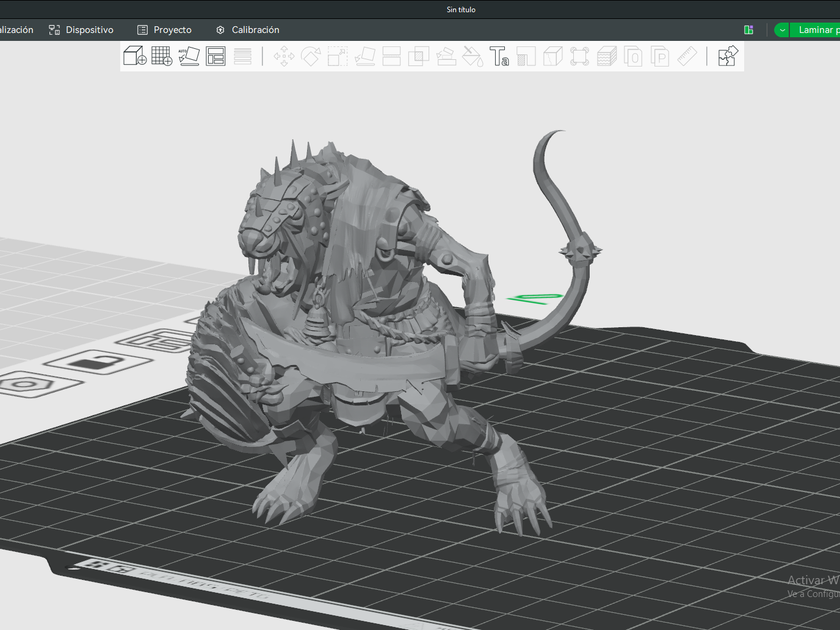The height and width of the screenshot is (630, 840).
Task: Expand the Laminar dropdown arrow
Action: click(x=782, y=30)
